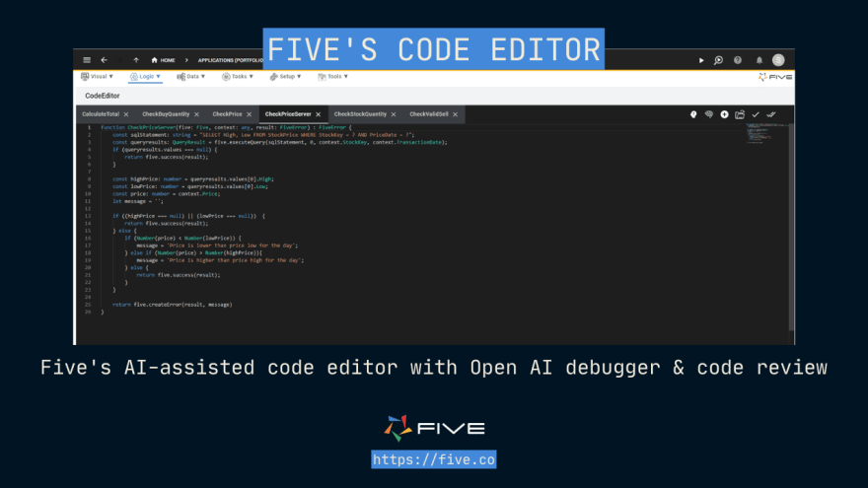This screenshot has height=488, width=868.
Task: Close the CalculateTotal tab
Action: 126,114
